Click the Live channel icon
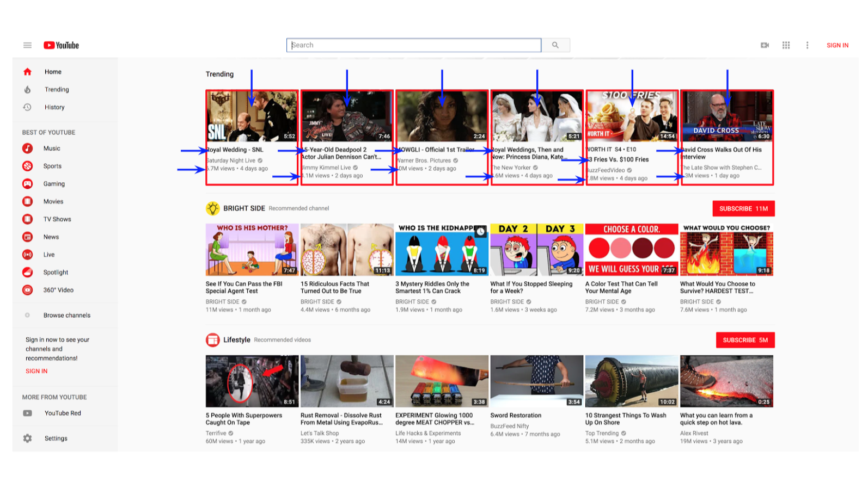 coord(27,255)
